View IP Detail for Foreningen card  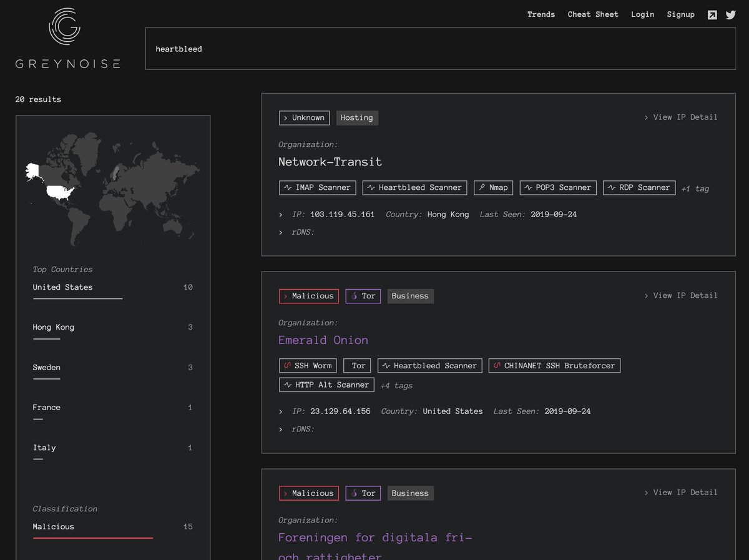(x=681, y=493)
